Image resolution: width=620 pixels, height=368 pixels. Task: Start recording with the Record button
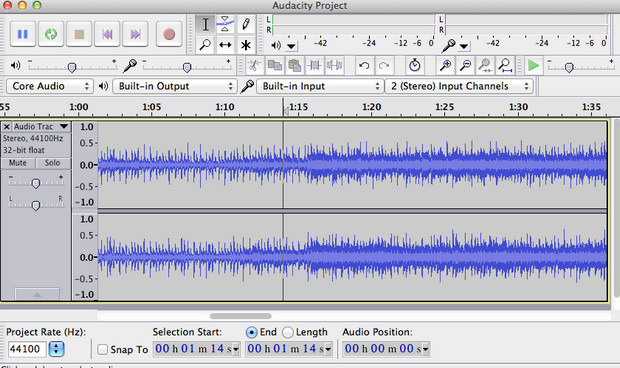pyautogui.click(x=169, y=34)
